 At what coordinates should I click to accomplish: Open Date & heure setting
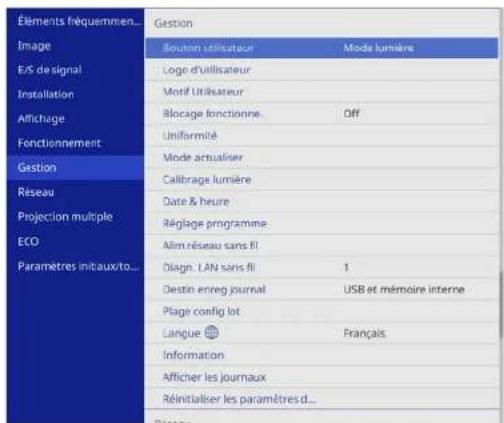[x=322, y=201]
